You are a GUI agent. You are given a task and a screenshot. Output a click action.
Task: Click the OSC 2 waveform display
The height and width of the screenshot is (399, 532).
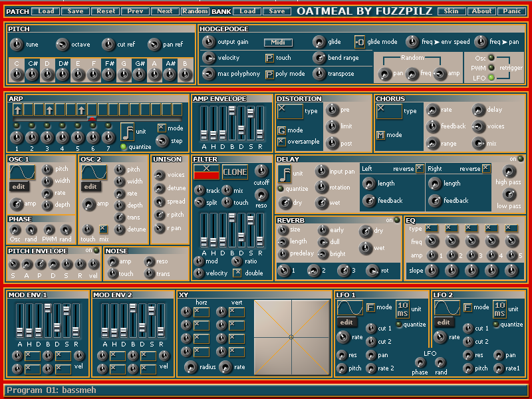[x=94, y=172]
